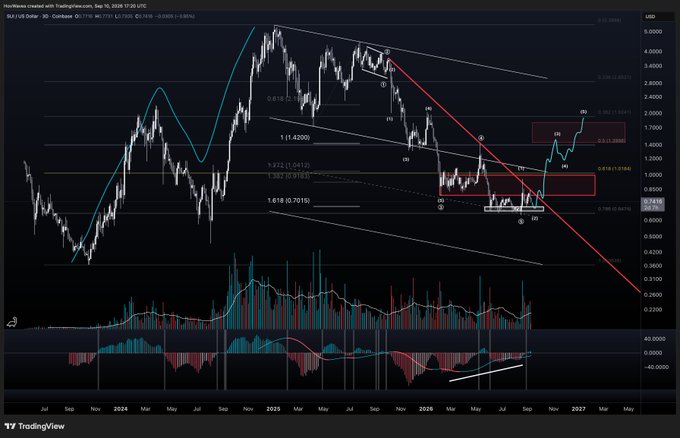Click the 40.0000 indicator axis label
The width and height of the screenshot is (680, 438).
click(653, 339)
